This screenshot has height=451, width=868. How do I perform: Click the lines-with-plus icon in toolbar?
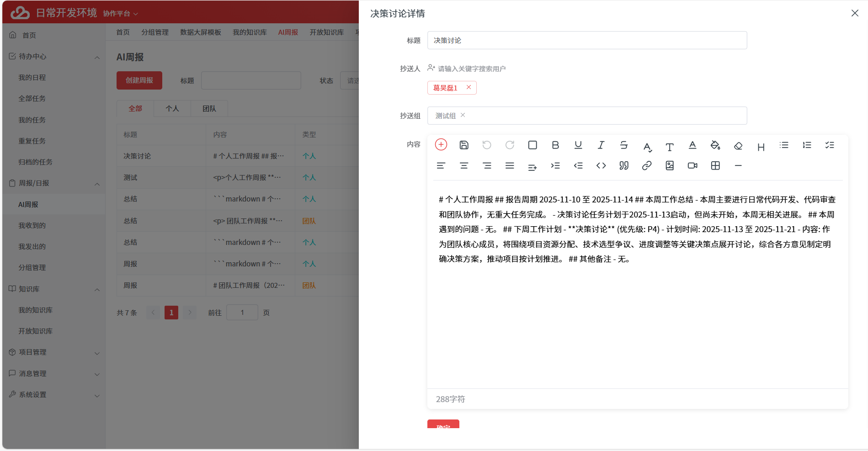(x=533, y=167)
